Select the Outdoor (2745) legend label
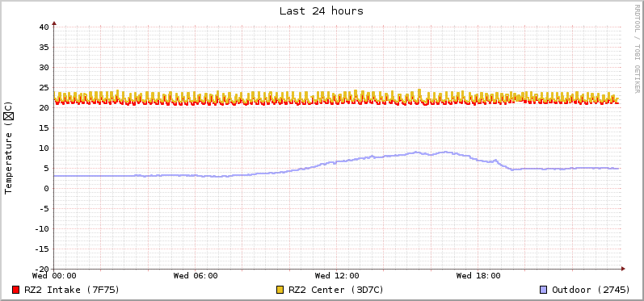Screen dimensions: 644x301 click(591, 290)
